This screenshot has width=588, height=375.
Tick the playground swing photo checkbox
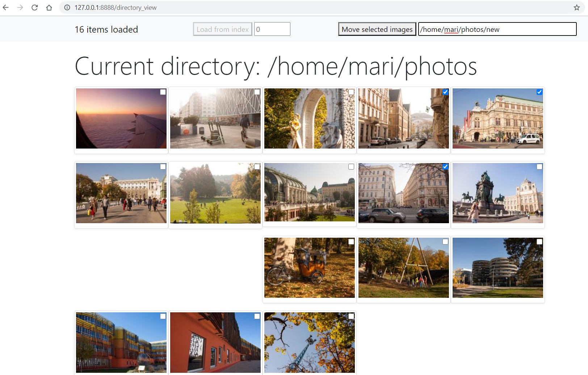[x=445, y=242]
